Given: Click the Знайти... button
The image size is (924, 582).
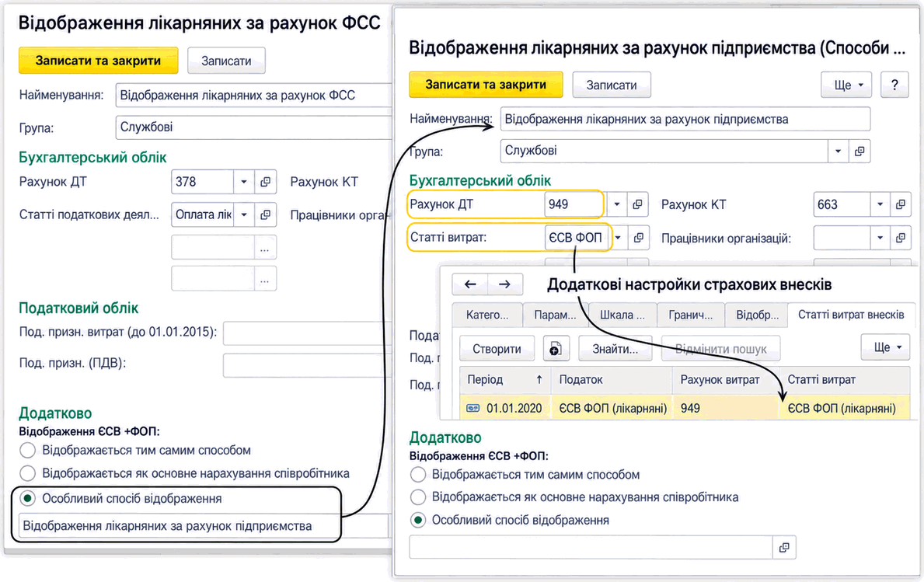Looking at the screenshot, I should pos(615,349).
